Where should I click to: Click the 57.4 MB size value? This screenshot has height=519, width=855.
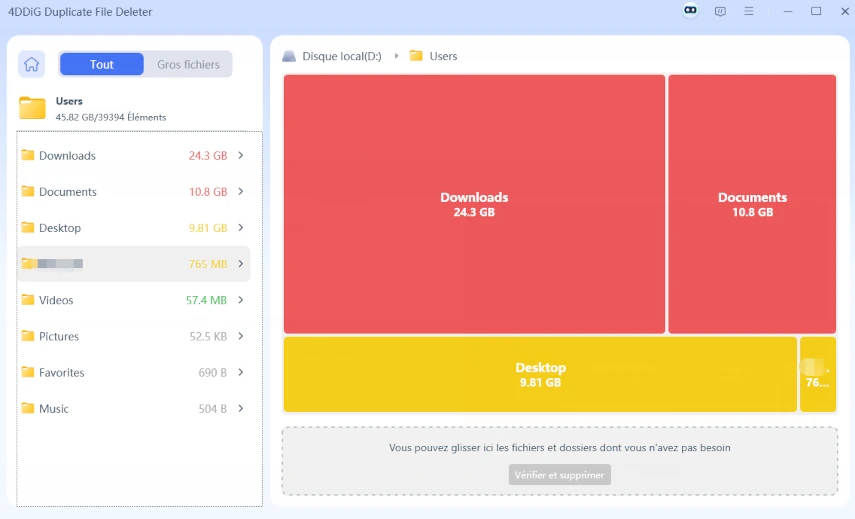tap(206, 300)
